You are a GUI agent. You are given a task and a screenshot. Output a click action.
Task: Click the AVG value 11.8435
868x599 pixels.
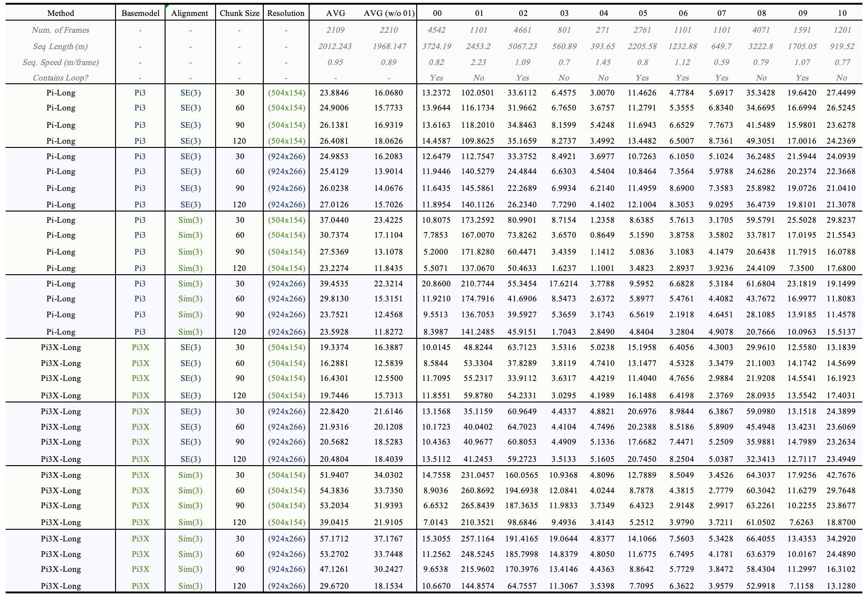389,268
